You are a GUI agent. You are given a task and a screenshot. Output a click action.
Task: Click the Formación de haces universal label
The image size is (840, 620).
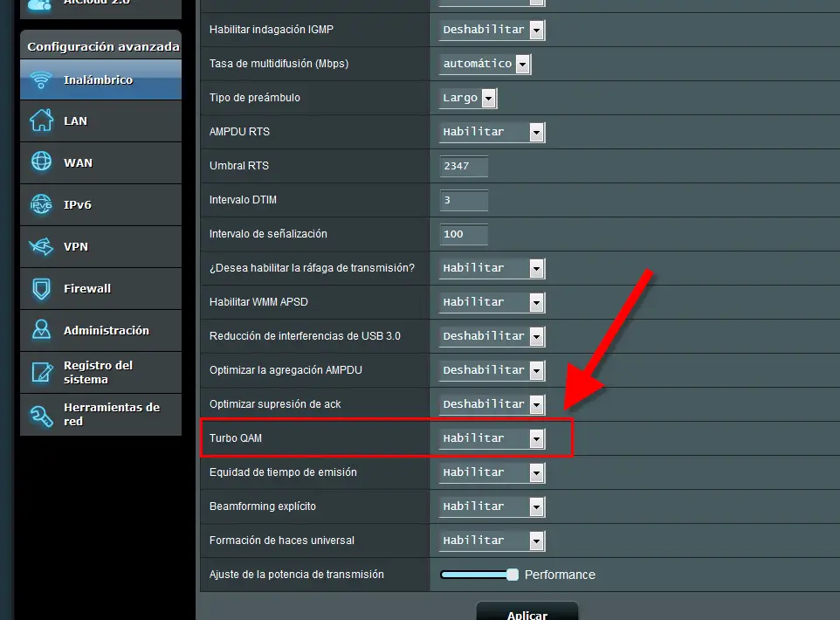pyautogui.click(x=282, y=541)
